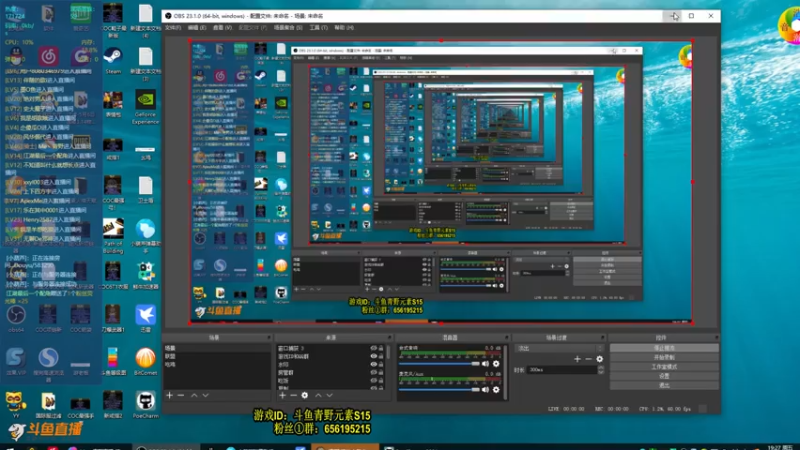This screenshot has width=800, height=450.
Task: Open the Tools menu in OBS
Action: [x=318, y=28]
